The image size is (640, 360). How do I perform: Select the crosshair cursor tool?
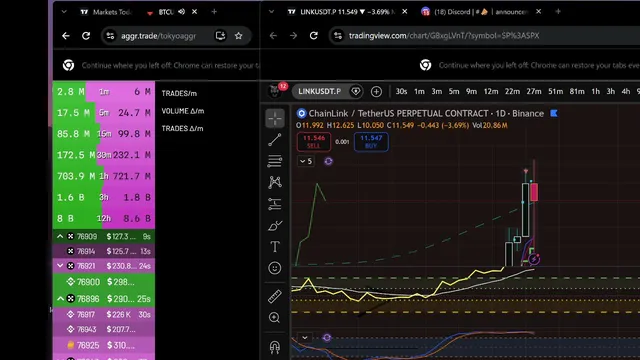click(x=275, y=118)
